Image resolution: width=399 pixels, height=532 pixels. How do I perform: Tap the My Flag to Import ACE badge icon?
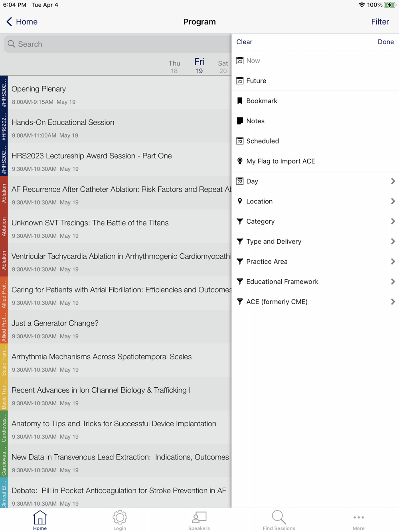click(x=240, y=161)
